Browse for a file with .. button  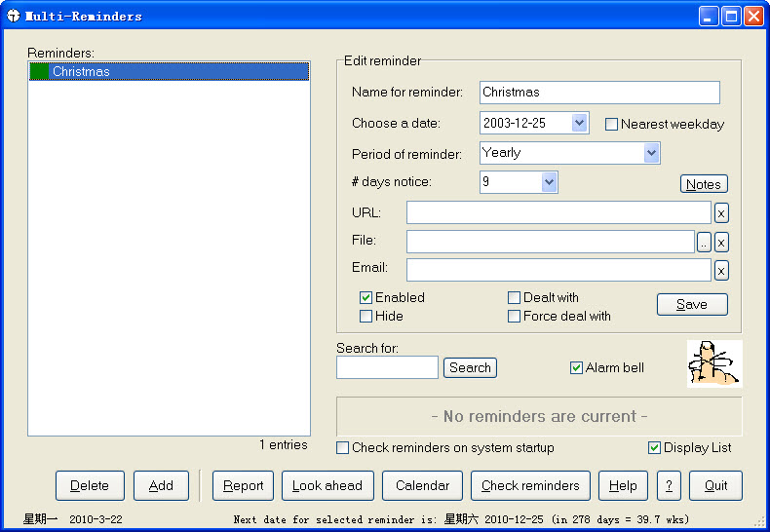(x=705, y=243)
